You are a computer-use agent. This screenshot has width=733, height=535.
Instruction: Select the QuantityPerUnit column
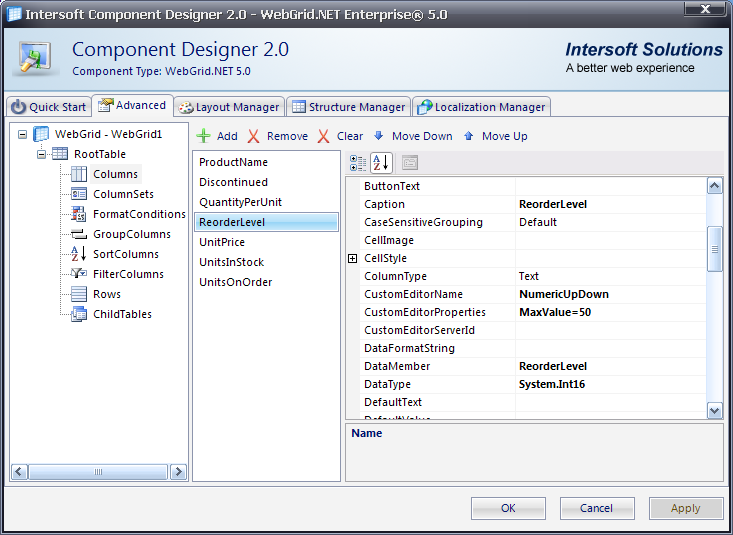(266, 202)
